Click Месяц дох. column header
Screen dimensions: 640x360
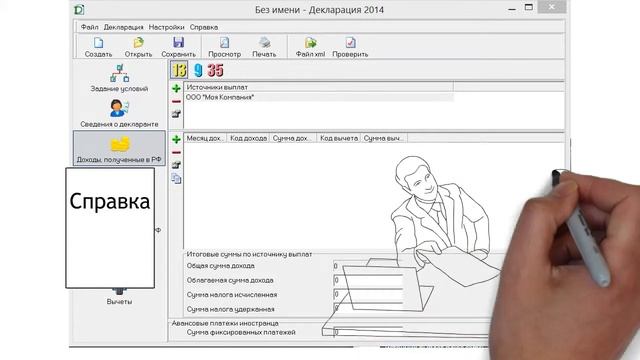click(205, 138)
